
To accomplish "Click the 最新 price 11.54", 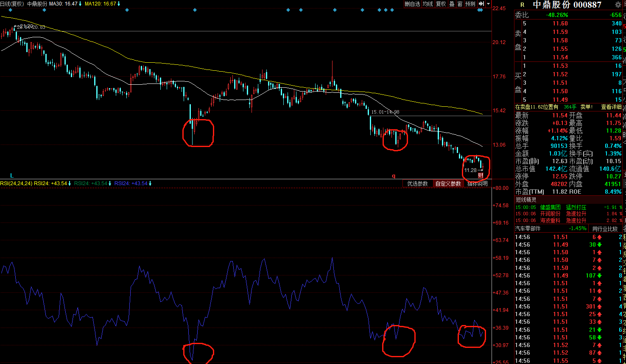I will pos(560,116).
